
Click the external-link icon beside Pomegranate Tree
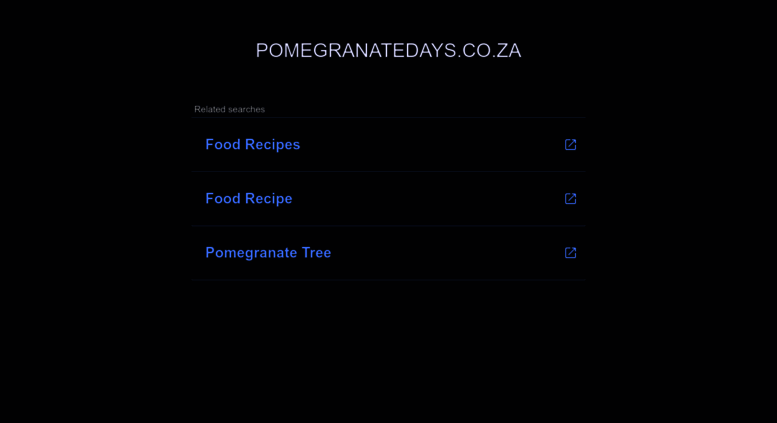(x=570, y=253)
